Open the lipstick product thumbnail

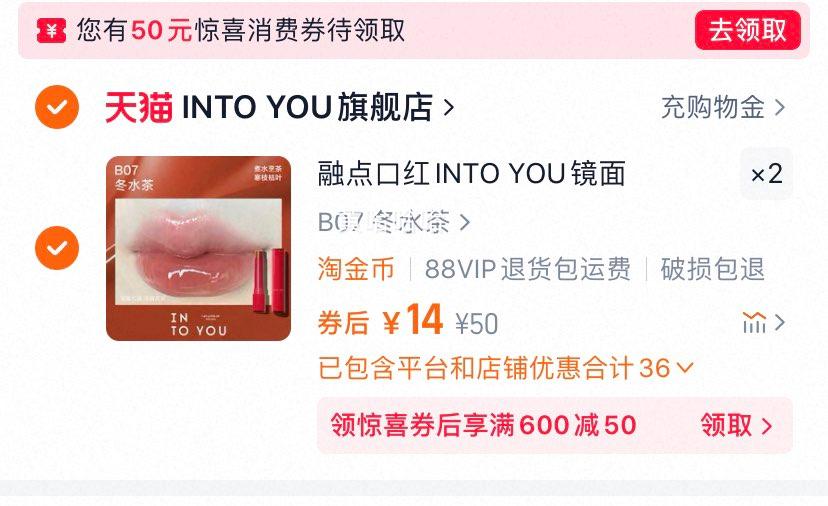[199, 248]
